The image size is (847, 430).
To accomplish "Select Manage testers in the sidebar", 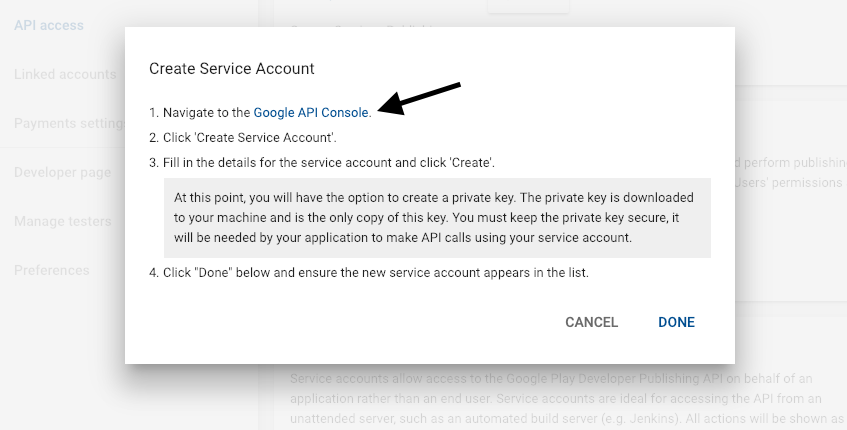I will pyautogui.click(x=63, y=221).
